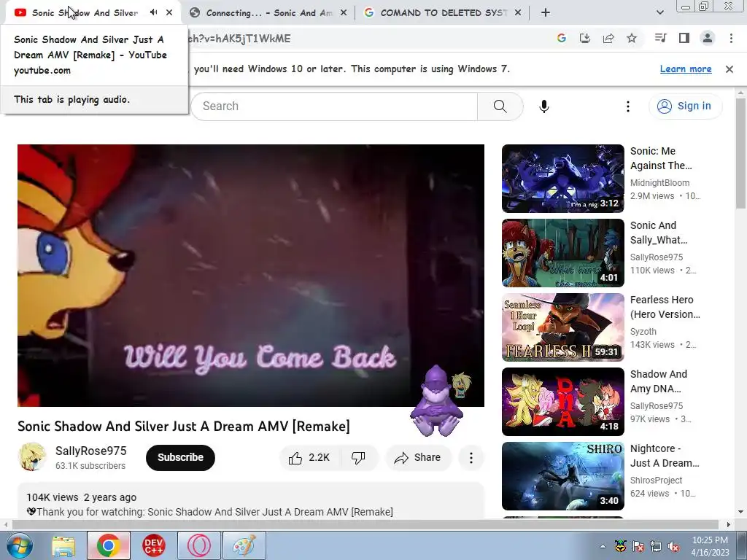Screen dimensions: 747x560
Task: Click the Google icon in the address bar
Action: [x=562, y=38]
